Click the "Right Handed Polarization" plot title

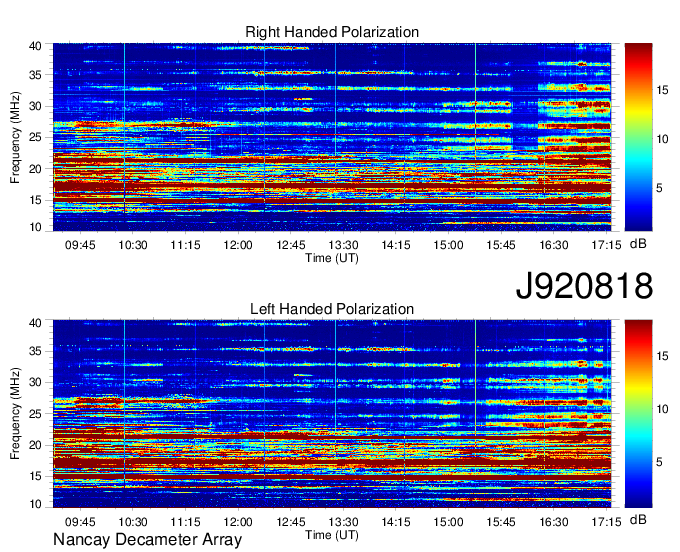[332, 32]
